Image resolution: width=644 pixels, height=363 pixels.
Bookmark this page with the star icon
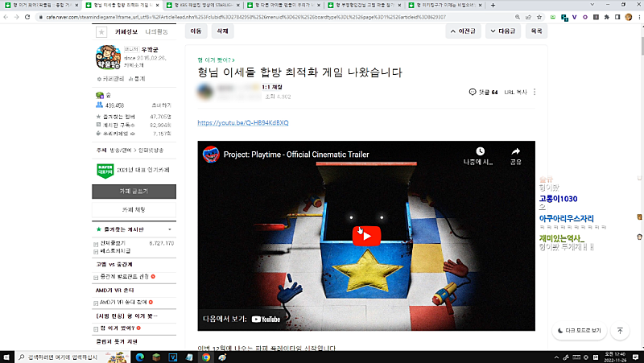click(539, 17)
